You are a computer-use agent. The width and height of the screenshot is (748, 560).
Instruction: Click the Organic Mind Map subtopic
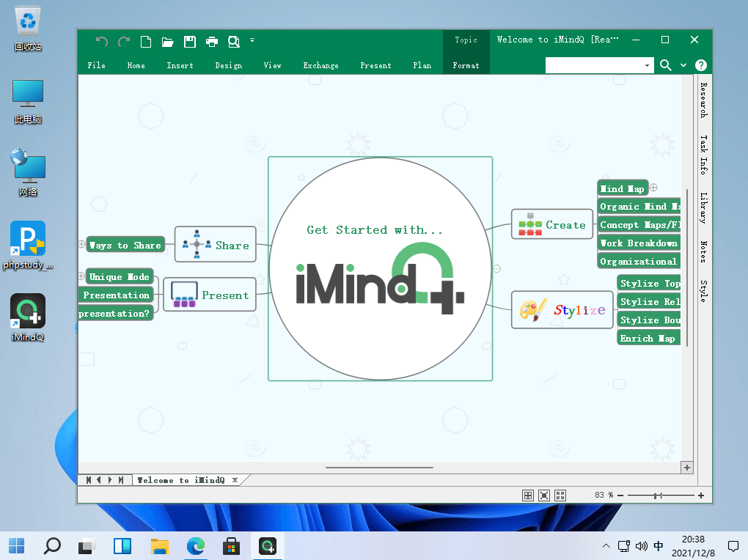[639, 207]
